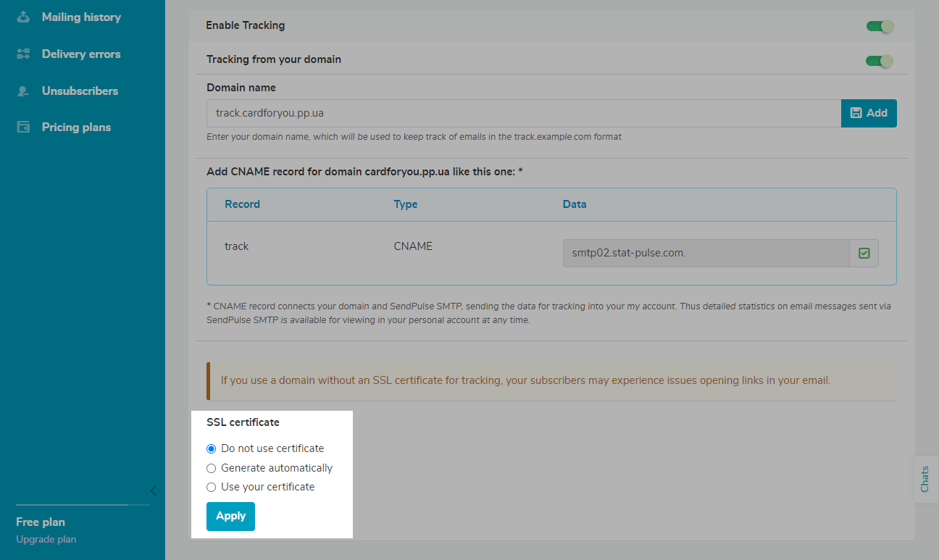Viewport: 939px width, 560px height.
Task: Click the Unsubscribers sidebar icon
Action: click(x=24, y=91)
